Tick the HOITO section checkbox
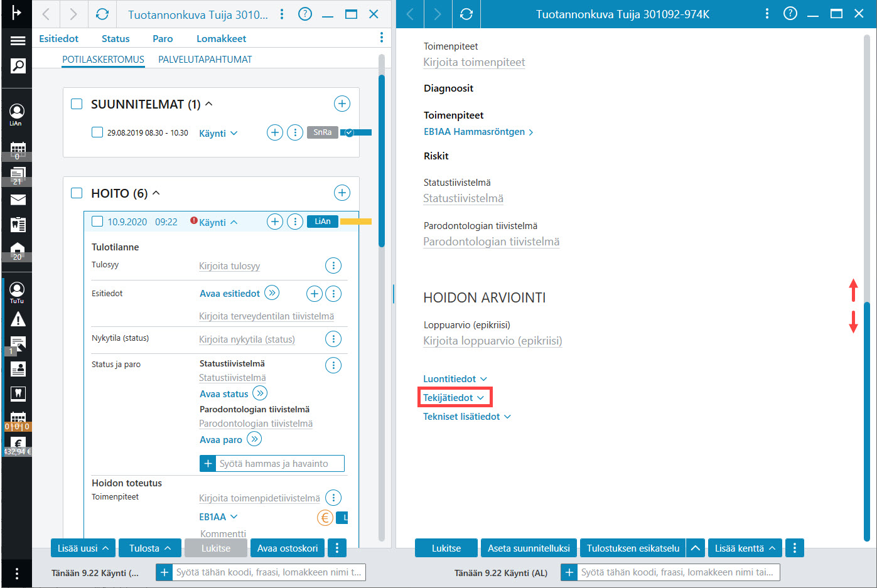The image size is (877, 588). point(77,193)
